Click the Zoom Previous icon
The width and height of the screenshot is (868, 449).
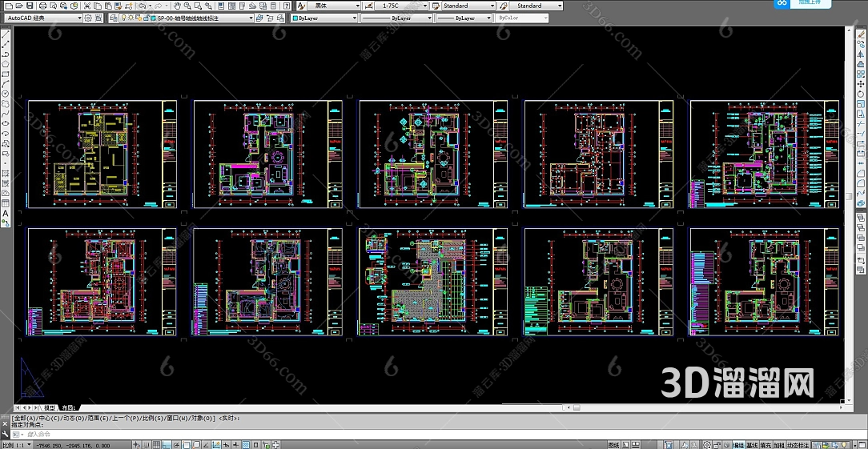(x=208, y=6)
